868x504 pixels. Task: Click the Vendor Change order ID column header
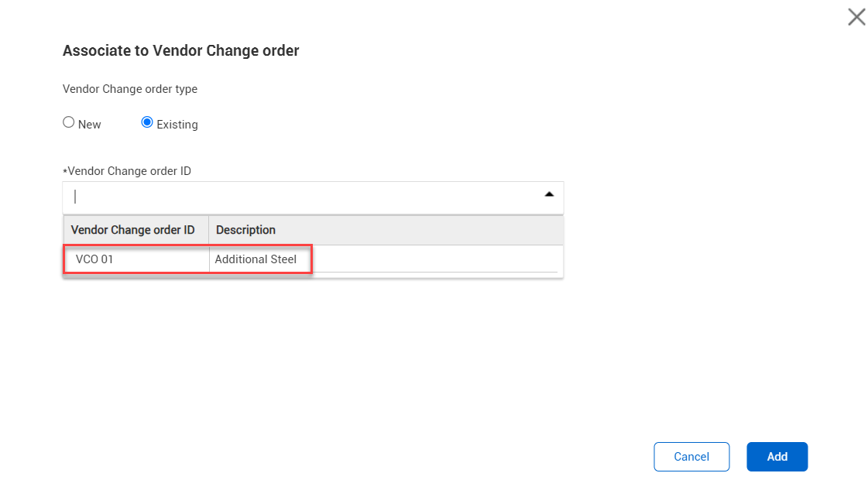pyautogui.click(x=132, y=230)
